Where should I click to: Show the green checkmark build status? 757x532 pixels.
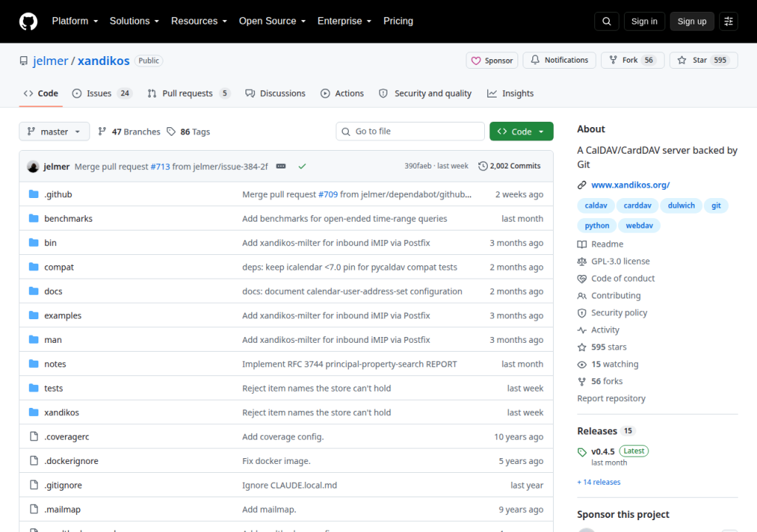pos(302,166)
